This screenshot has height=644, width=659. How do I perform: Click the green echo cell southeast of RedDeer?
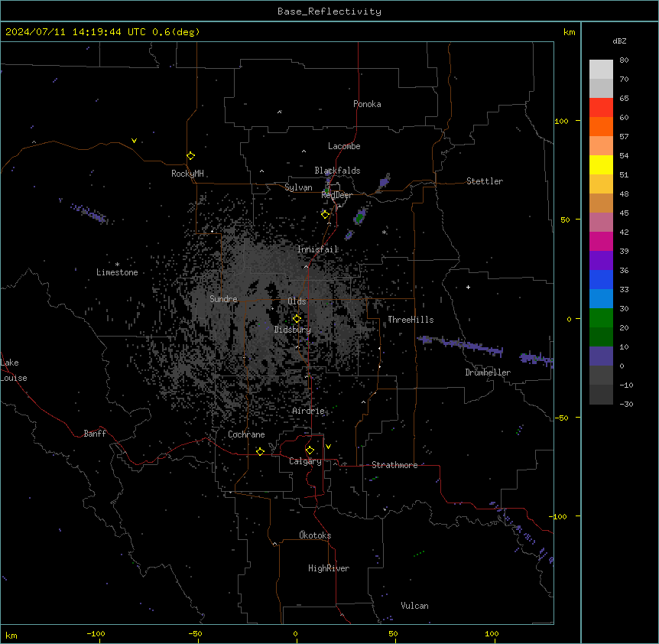(x=360, y=216)
